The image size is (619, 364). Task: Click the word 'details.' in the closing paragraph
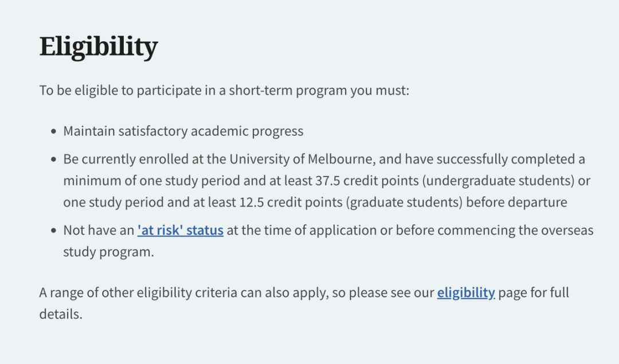coord(61,314)
